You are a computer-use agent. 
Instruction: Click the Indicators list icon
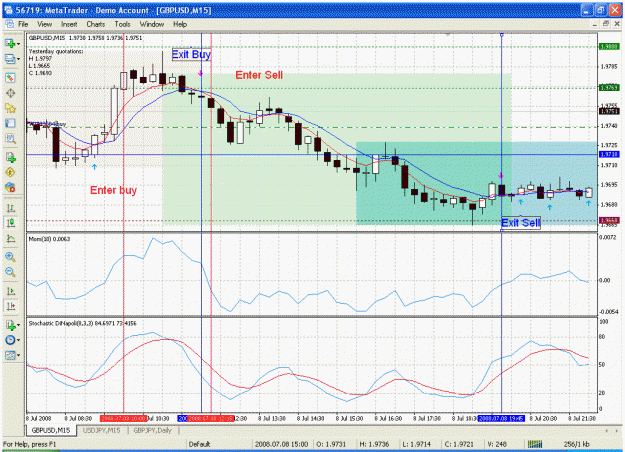pyautogui.click(x=10, y=325)
